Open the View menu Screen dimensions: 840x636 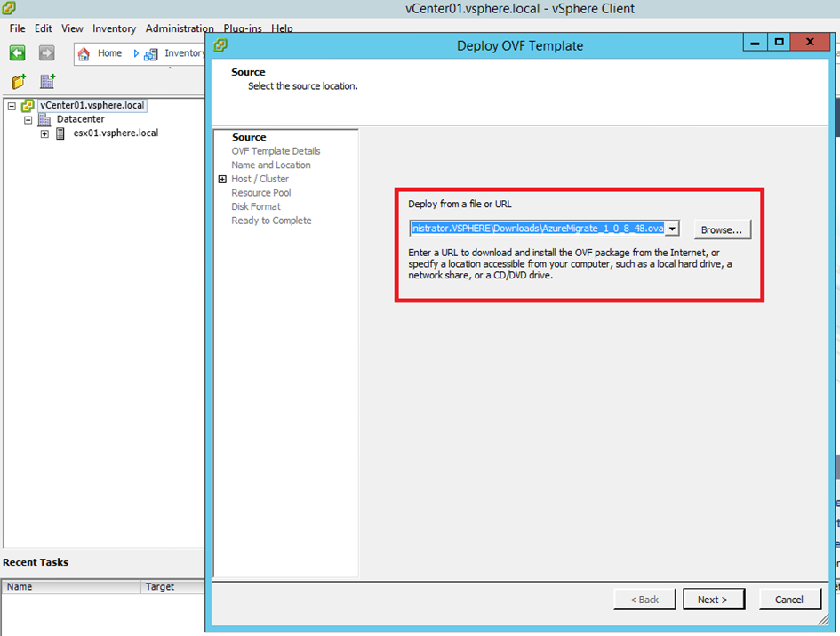(x=72, y=28)
